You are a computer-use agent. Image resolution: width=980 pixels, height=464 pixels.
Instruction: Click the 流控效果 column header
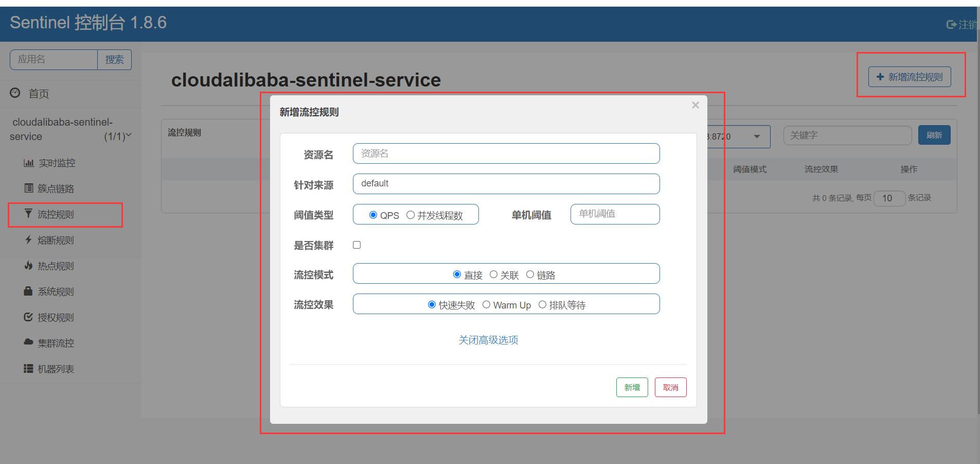pyautogui.click(x=821, y=169)
